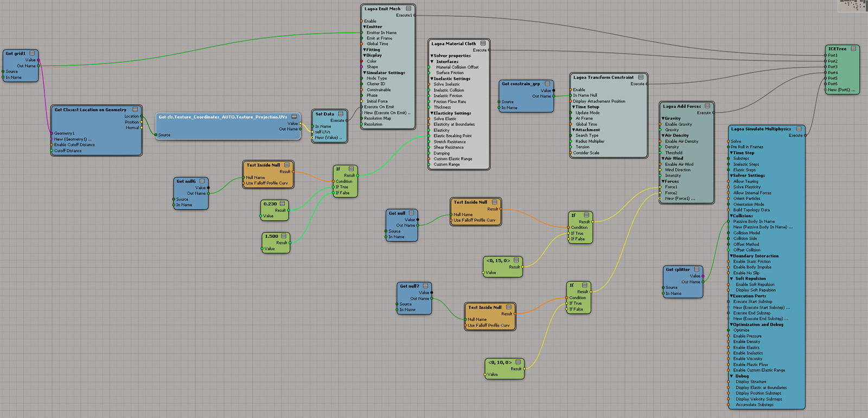Click the 0.230 scalar node icon
This screenshot has width=868, height=418.
tap(282, 204)
